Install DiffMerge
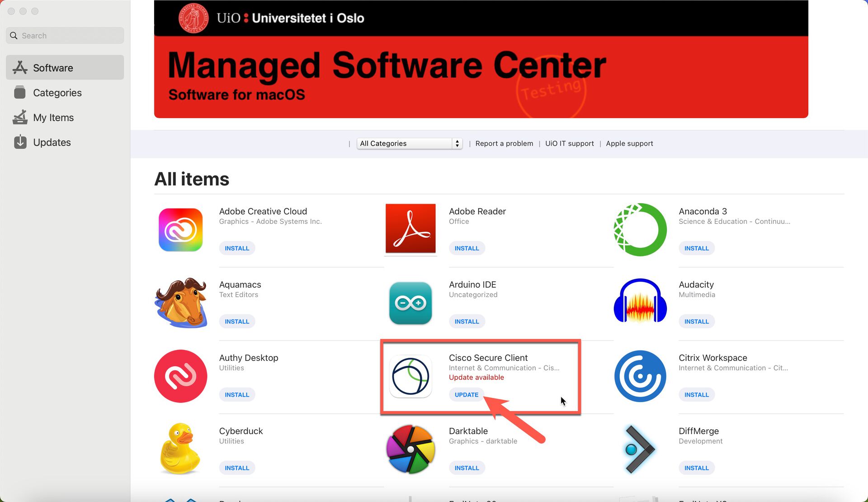868x502 pixels. pyautogui.click(x=696, y=468)
